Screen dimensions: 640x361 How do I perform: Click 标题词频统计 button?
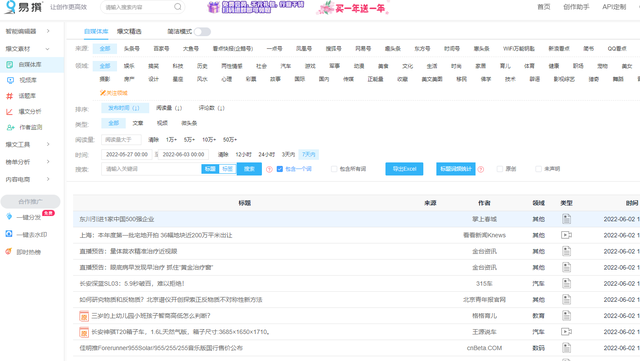point(456,169)
